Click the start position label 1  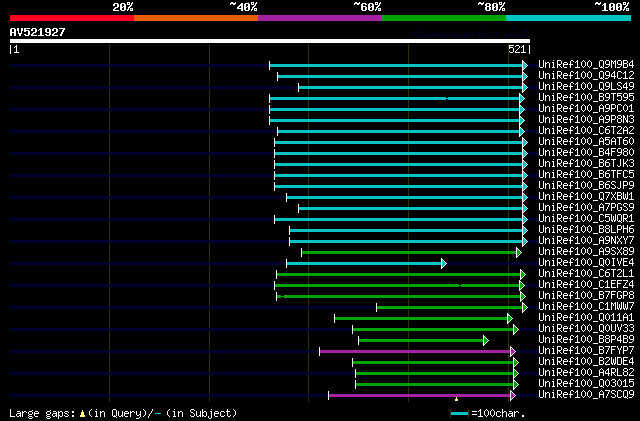16,49
